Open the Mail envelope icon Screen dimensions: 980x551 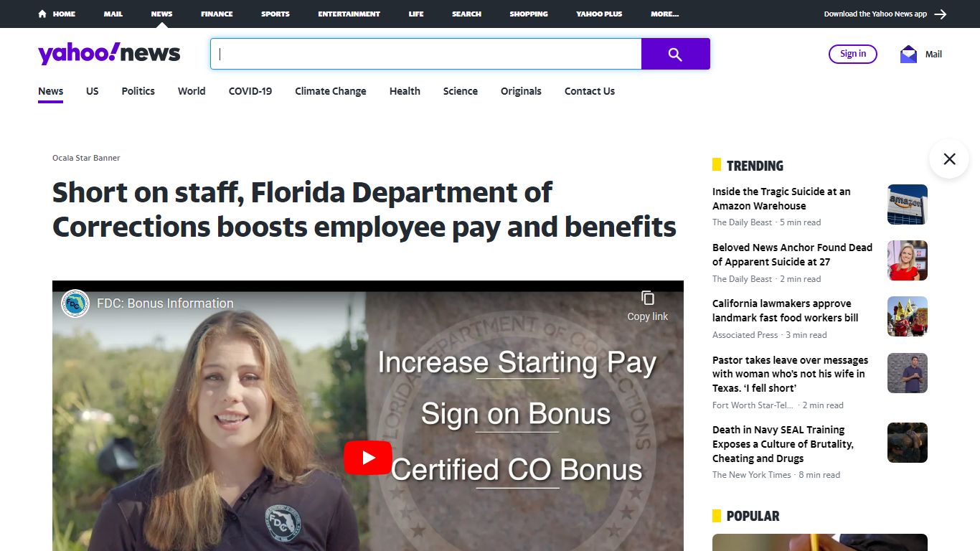point(908,54)
